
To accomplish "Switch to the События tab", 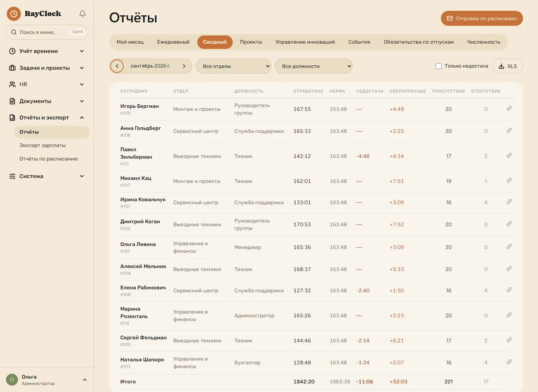I will (359, 42).
